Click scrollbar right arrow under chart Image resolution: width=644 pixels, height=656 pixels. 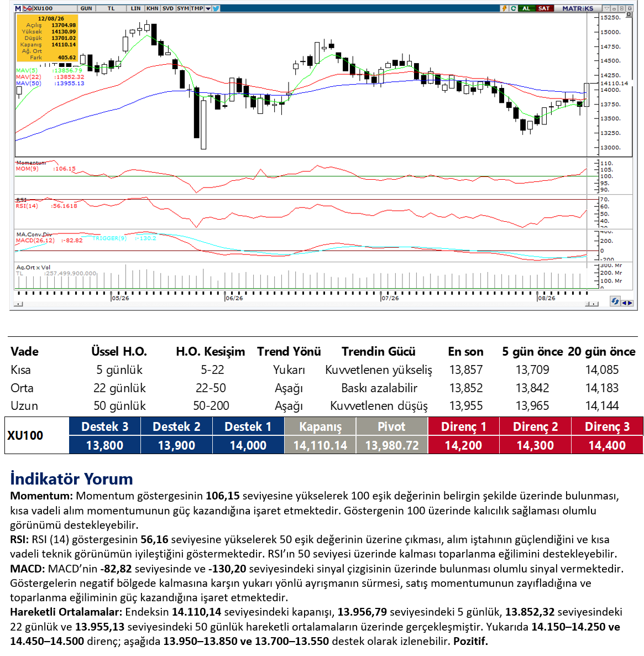click(x=595, y=304)
